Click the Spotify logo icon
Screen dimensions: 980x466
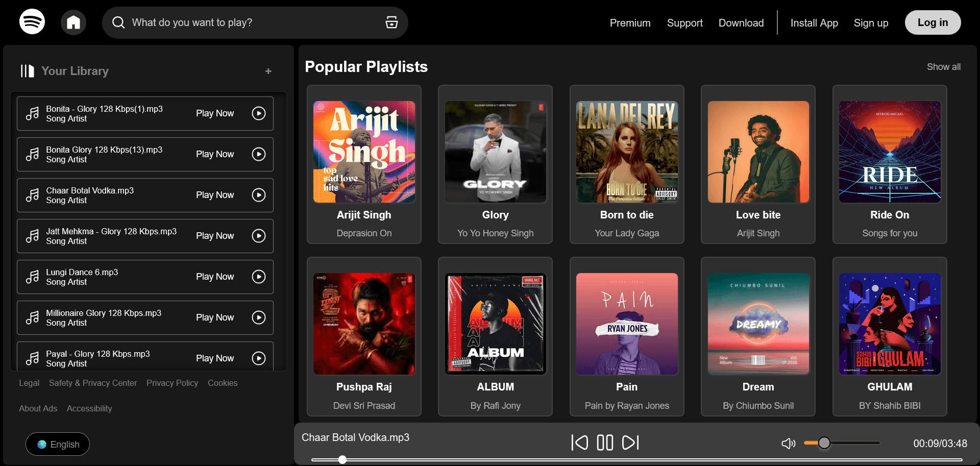(x=32, y=22)
